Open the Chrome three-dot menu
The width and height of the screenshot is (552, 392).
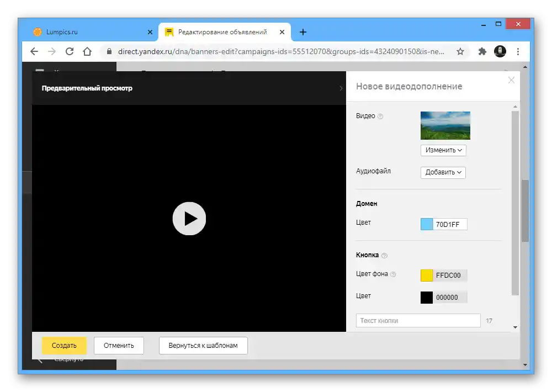point(518,51)
